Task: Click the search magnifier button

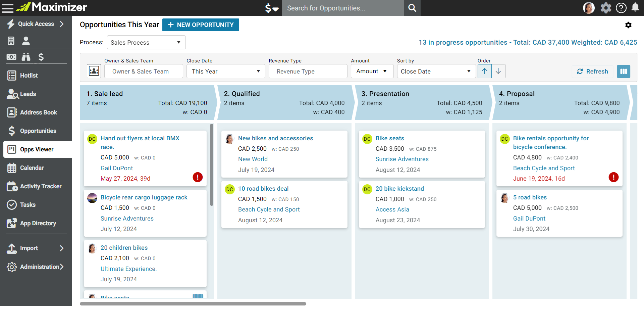Action: pos(412,8)
